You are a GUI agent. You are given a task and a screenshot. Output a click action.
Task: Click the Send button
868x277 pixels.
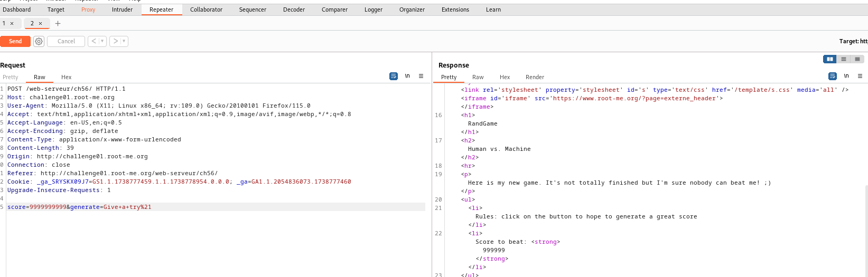tap(15, 41)
